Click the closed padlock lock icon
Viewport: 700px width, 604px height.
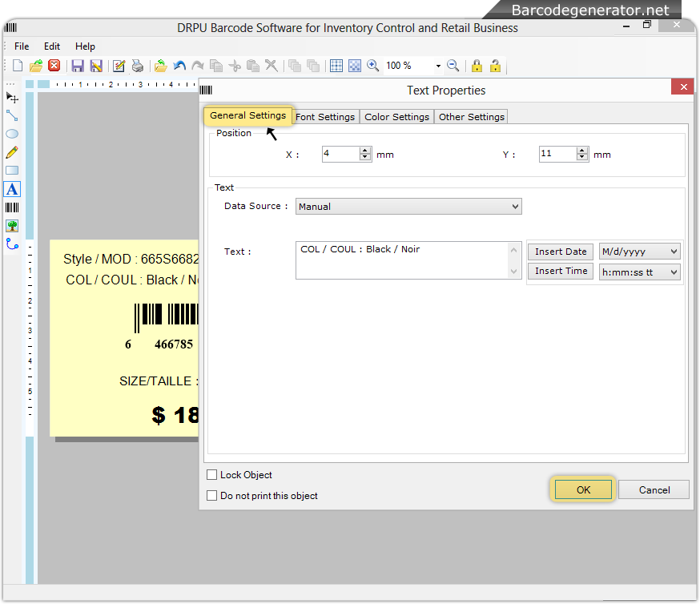[x=477, y=66]
